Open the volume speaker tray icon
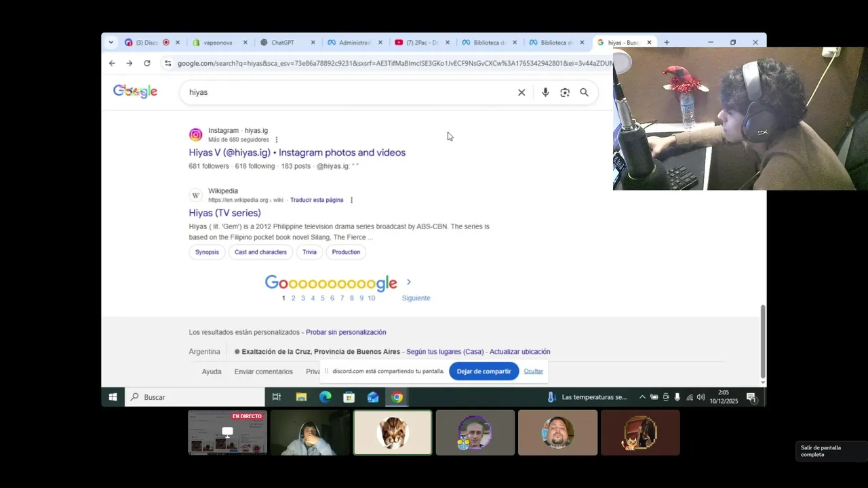The image size is (868, 488). [x=701, y=397]
